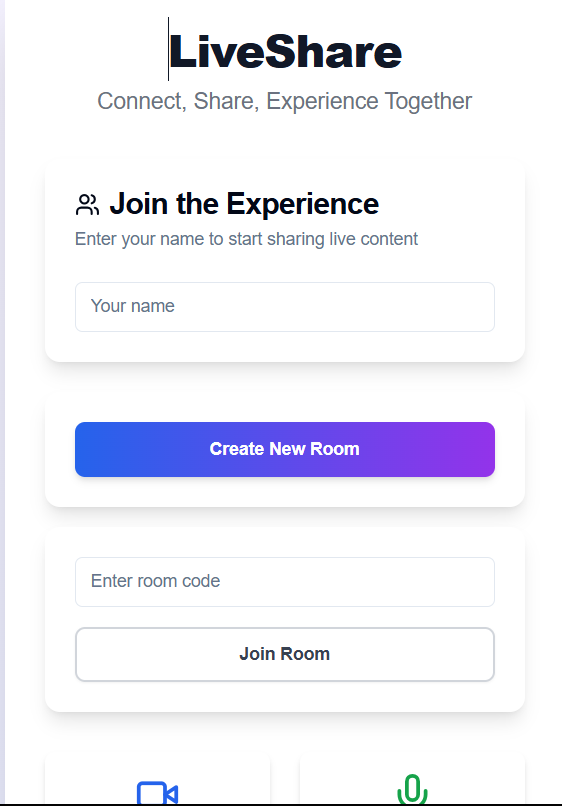The height and width of the screenshot is (806, 562).
Task: Click the Connect, Share, Experience Together tagline
Action: click(284, 101)
